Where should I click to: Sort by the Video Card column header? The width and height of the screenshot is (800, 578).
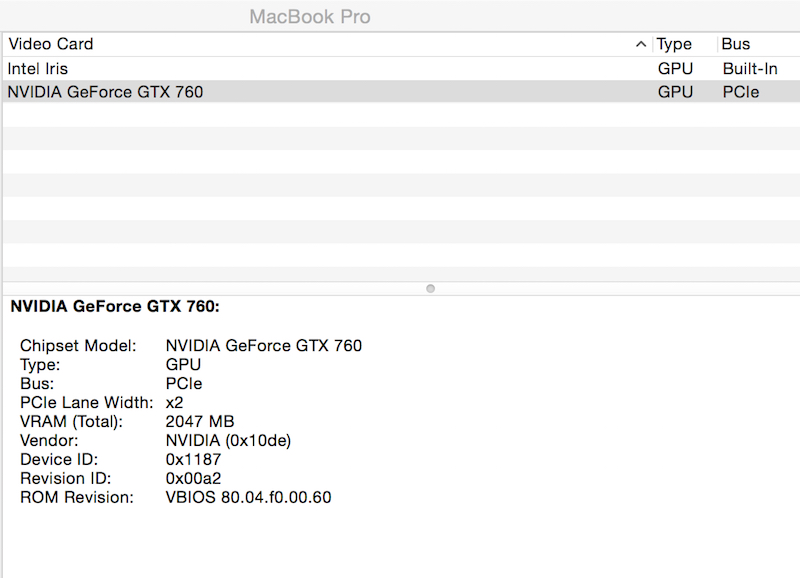click(327, 44)
